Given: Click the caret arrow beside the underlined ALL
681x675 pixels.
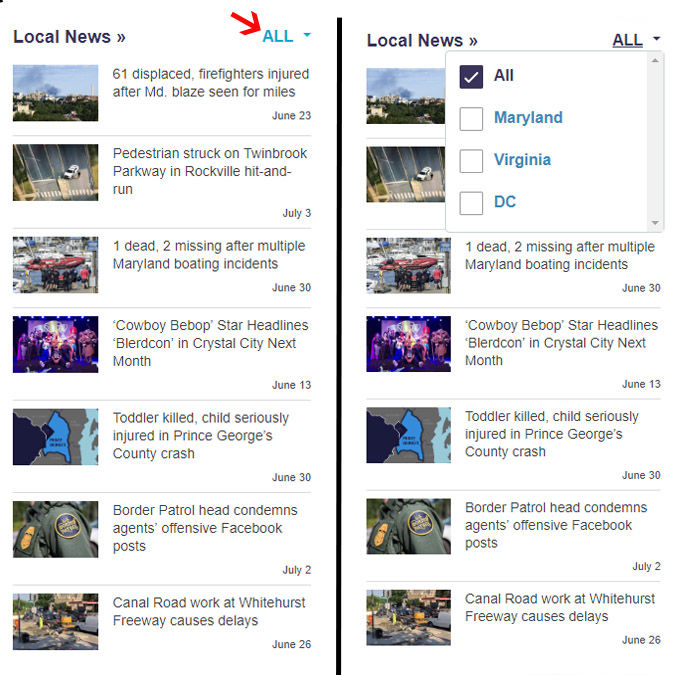Looking at the screenshot, I should pyautogui.click(x=656, y=39).
